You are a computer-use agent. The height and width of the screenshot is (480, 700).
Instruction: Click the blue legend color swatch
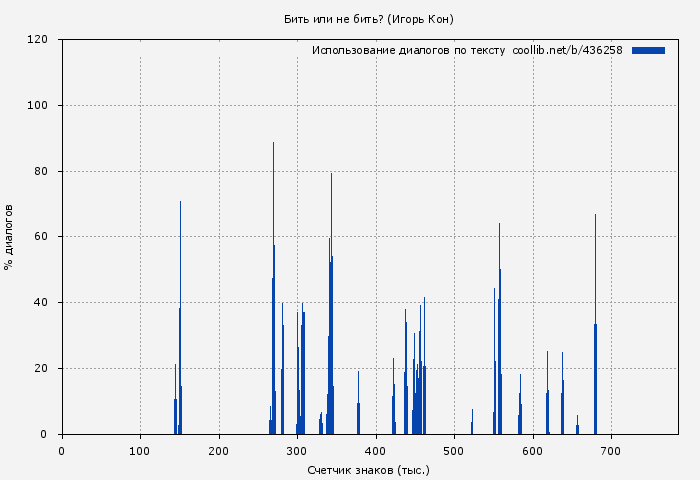point(648,50)
